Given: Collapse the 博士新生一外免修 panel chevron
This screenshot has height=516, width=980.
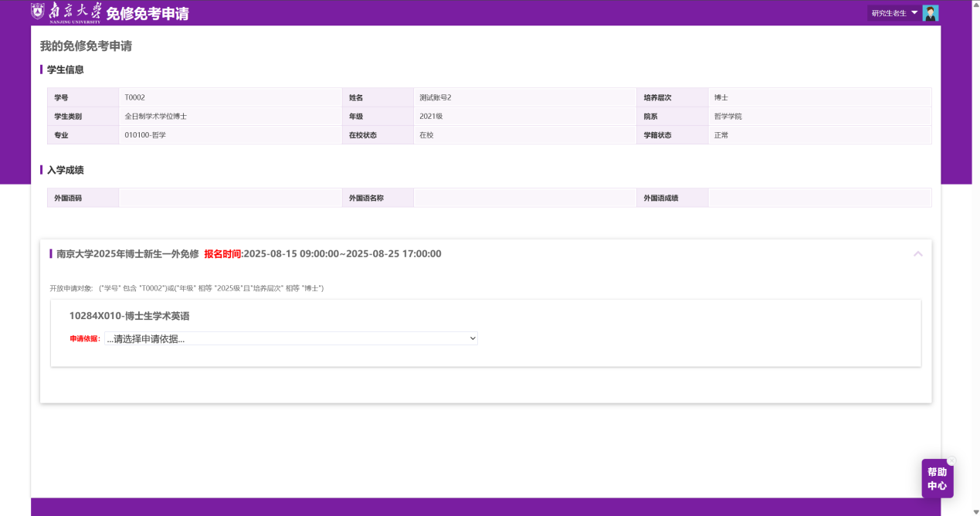Looking at the screenshot, I should pos(917,253).
